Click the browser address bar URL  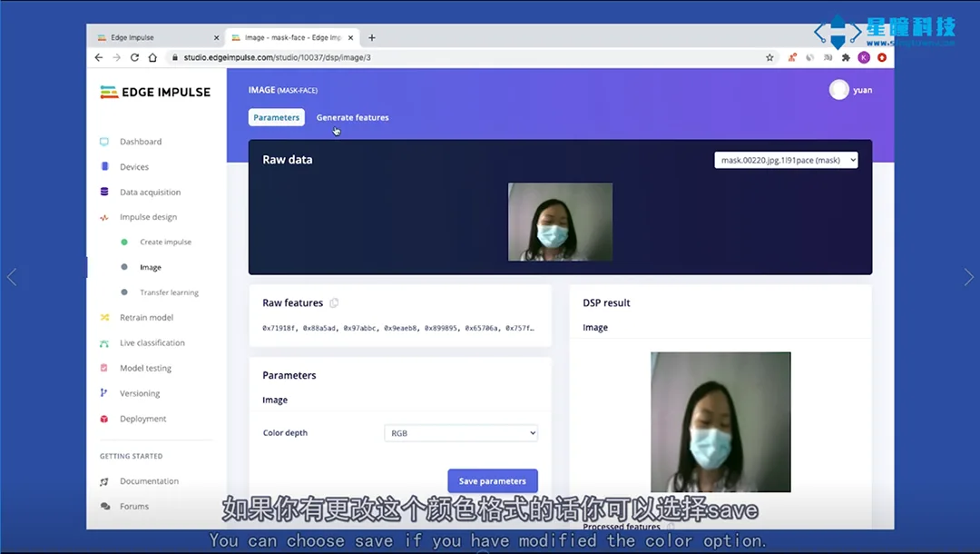tap(277, 57)
